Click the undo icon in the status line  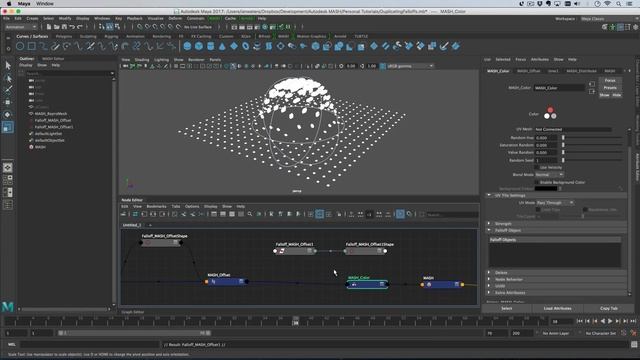[x=72, y=27]
